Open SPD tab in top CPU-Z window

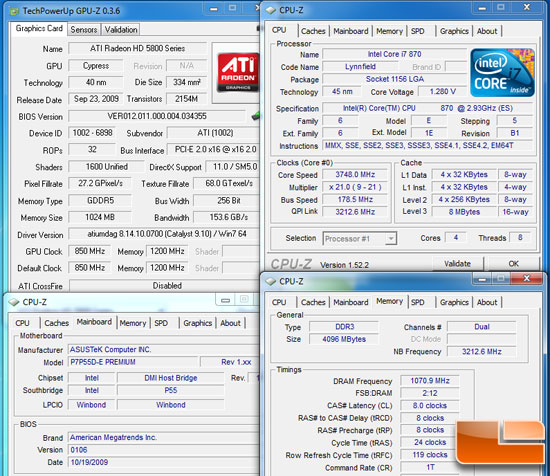point(417,31)
